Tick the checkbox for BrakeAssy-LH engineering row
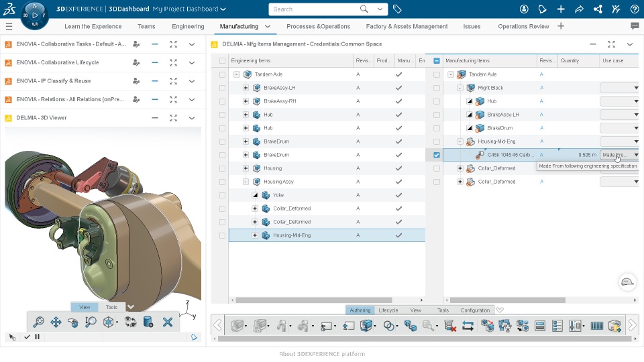Viewport: 644px width, 362px height. tap(222, 88)
